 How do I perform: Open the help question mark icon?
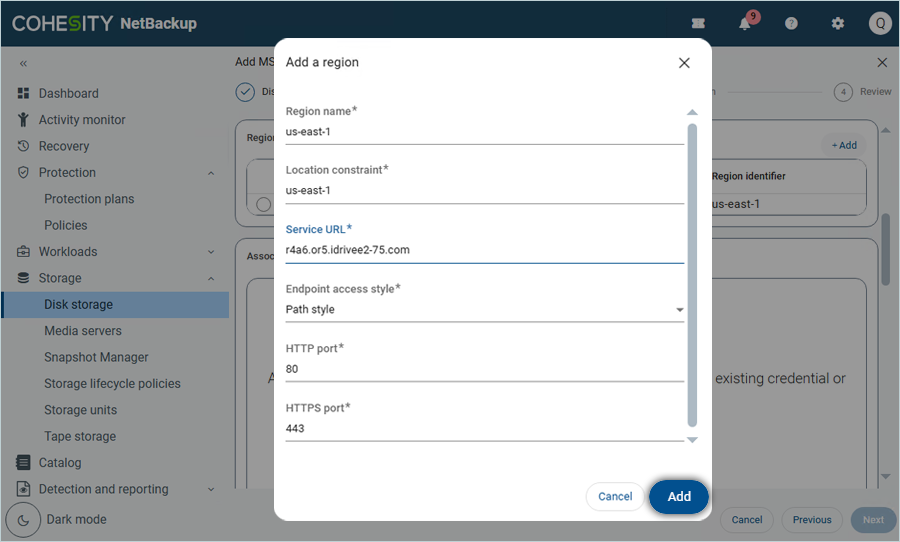click(x=791, y=24)
